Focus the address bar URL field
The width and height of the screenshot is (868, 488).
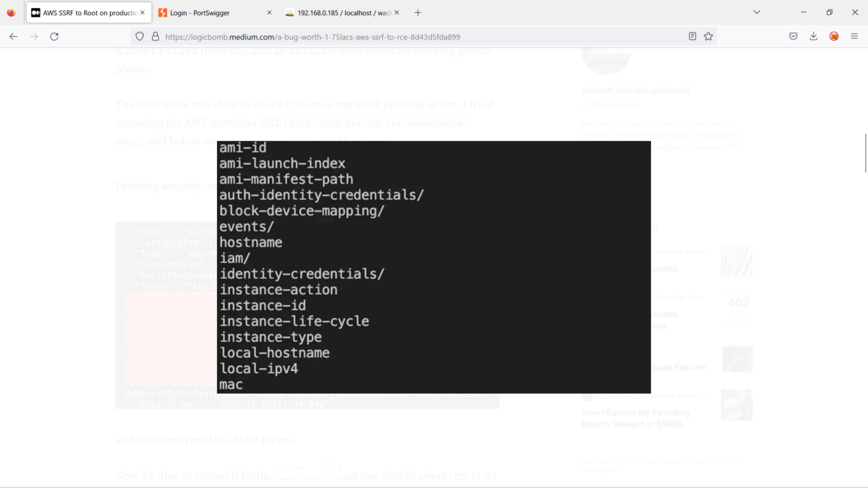423,36
